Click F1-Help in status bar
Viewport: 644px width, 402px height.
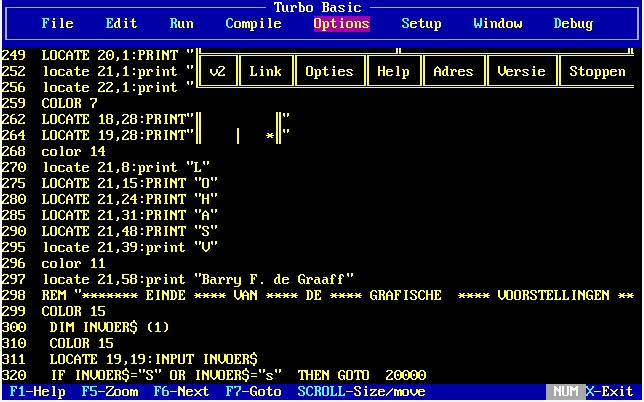click(x=37, y=391)
